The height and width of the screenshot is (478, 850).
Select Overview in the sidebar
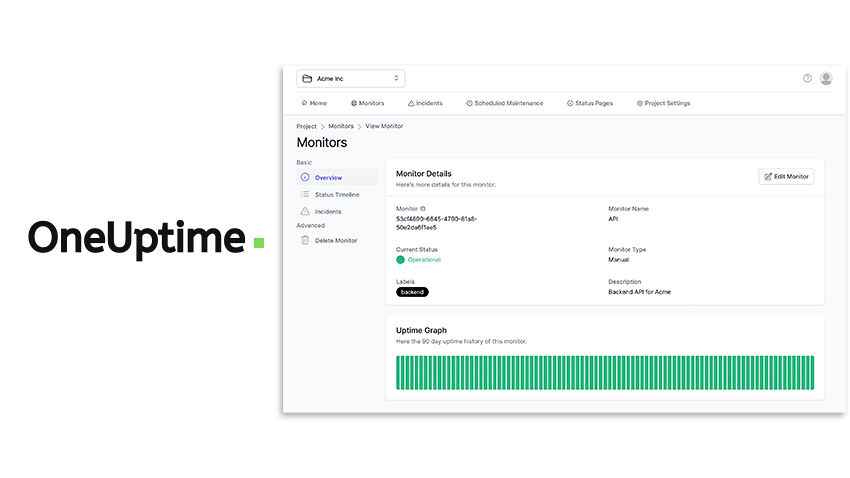(x=337, y=177)
